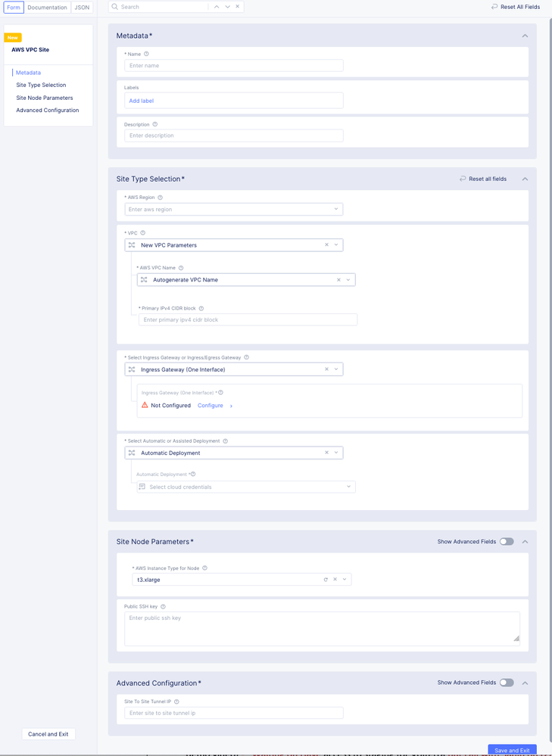
Task: Switch to the Documentation tab
Action: [x=48, y=8]
